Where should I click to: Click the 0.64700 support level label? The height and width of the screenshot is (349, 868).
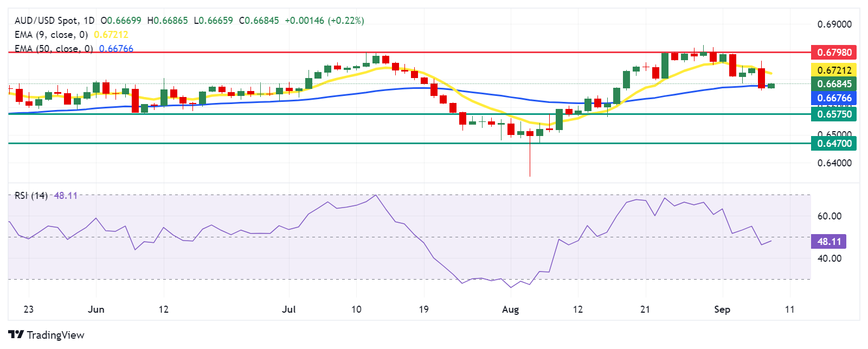[834, 144]
